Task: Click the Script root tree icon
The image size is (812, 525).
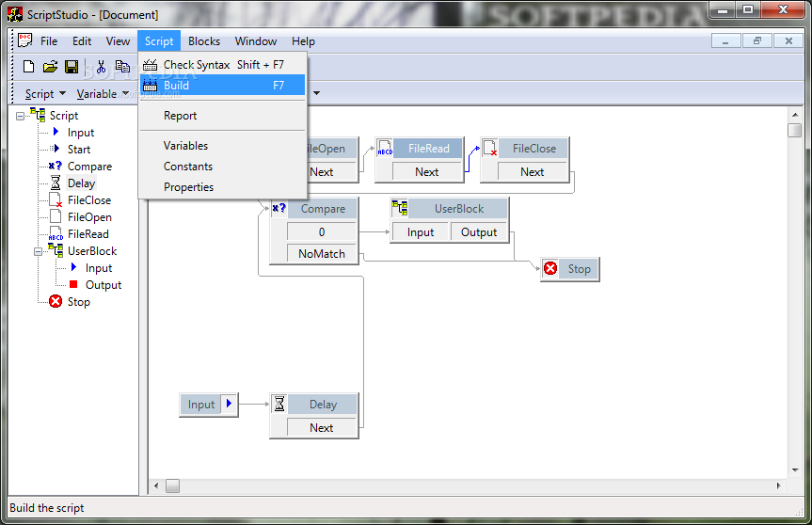Action: click(x=38, y=115)
